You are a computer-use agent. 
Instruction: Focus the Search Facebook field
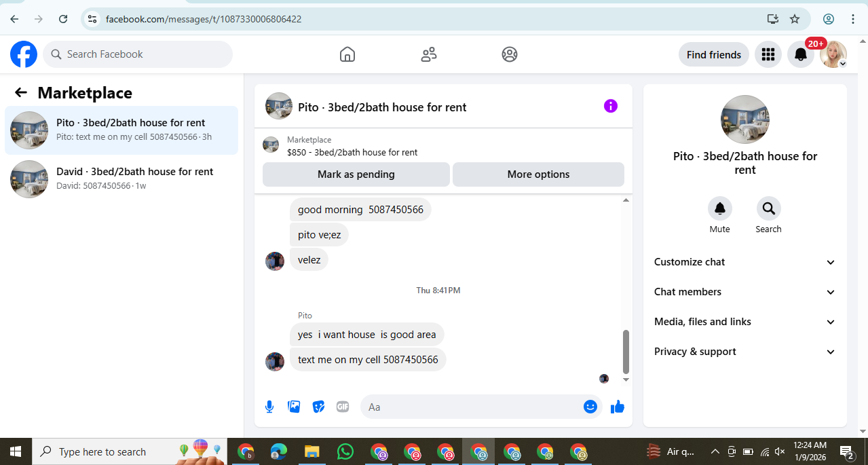[138, 54]
